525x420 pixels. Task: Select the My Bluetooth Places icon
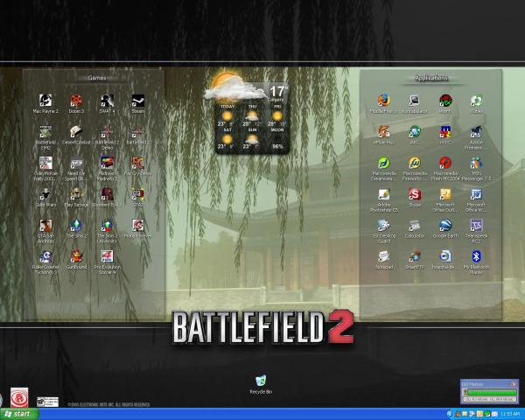click(476, 256)
